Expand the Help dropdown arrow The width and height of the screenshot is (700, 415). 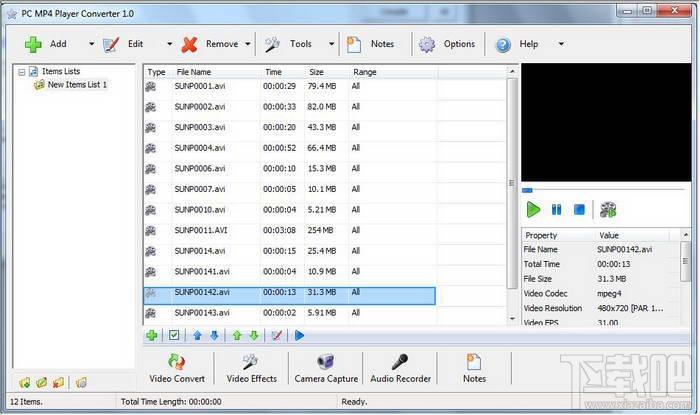pos(561,44)
